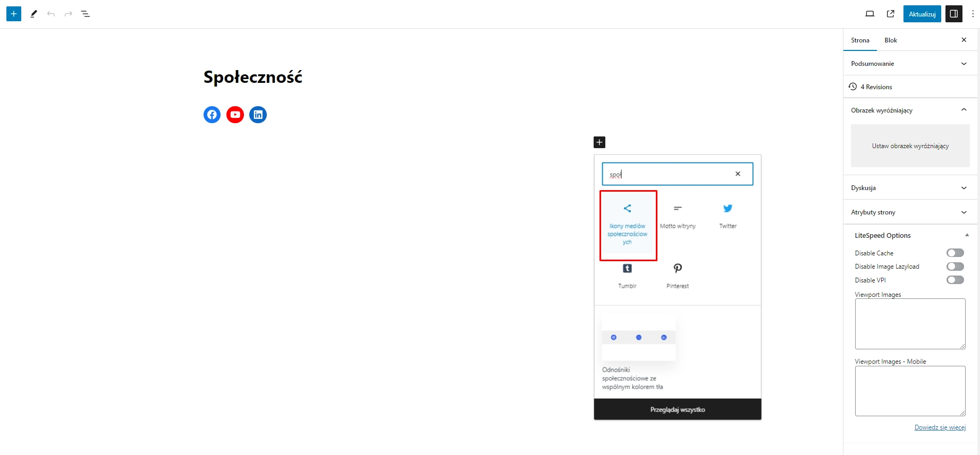This screenshot has width=980, height=455.
Task: Insert the Pinterest block
Action: coord(678,276)
